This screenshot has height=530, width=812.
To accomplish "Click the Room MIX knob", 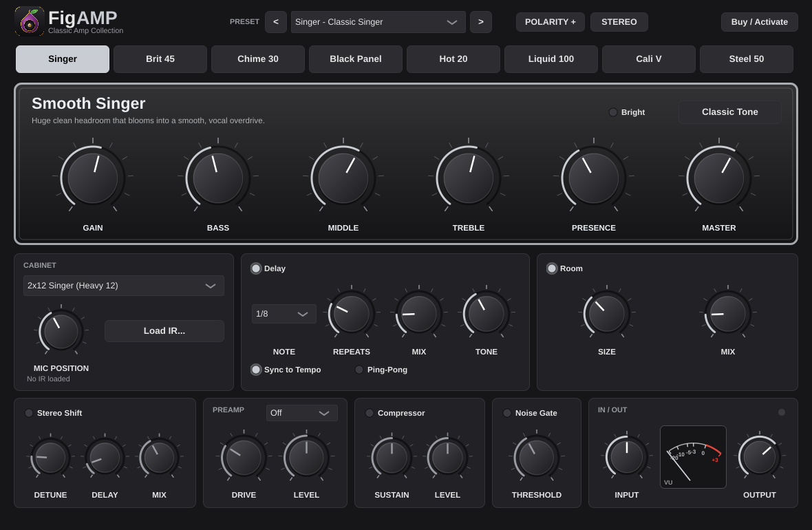I will [728, 313].
